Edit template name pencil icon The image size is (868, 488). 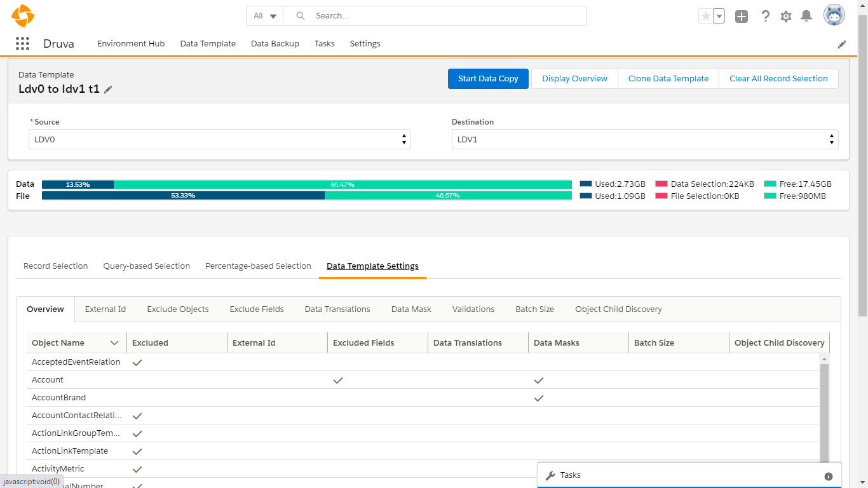(x=108, y=90)
